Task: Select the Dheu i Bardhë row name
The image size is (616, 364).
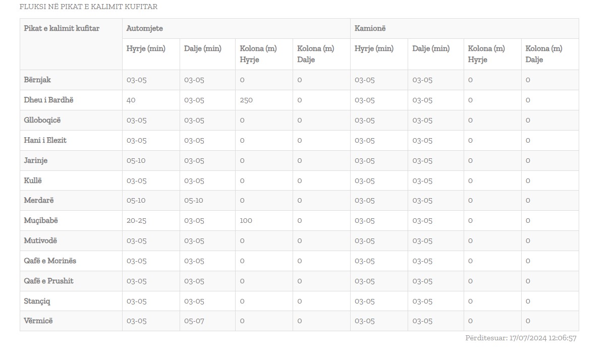Action: [48, 100]
